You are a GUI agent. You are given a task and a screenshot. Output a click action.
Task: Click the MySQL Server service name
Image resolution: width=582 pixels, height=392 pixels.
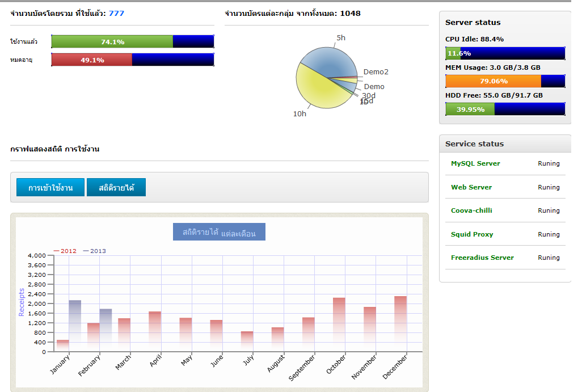click(x=475, y=163)
